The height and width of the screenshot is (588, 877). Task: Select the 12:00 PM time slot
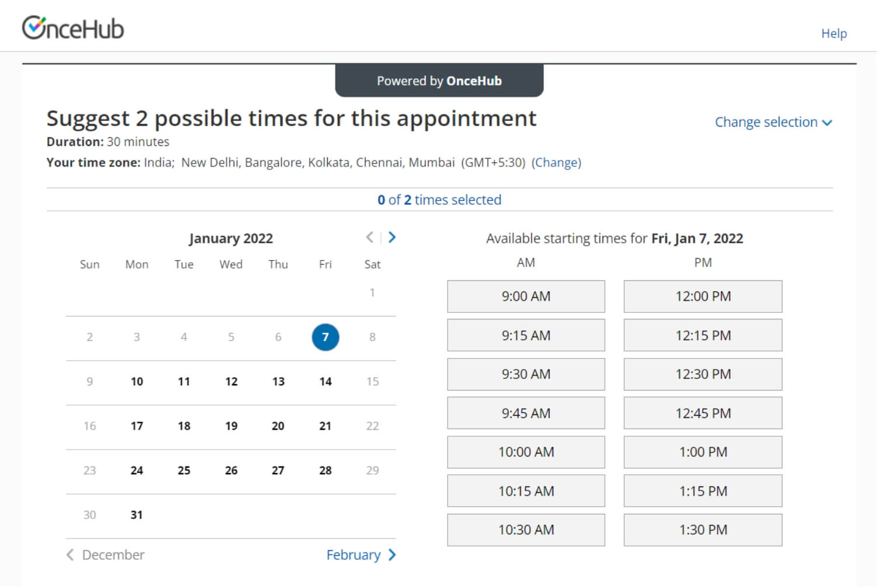(x=703, y=296)
